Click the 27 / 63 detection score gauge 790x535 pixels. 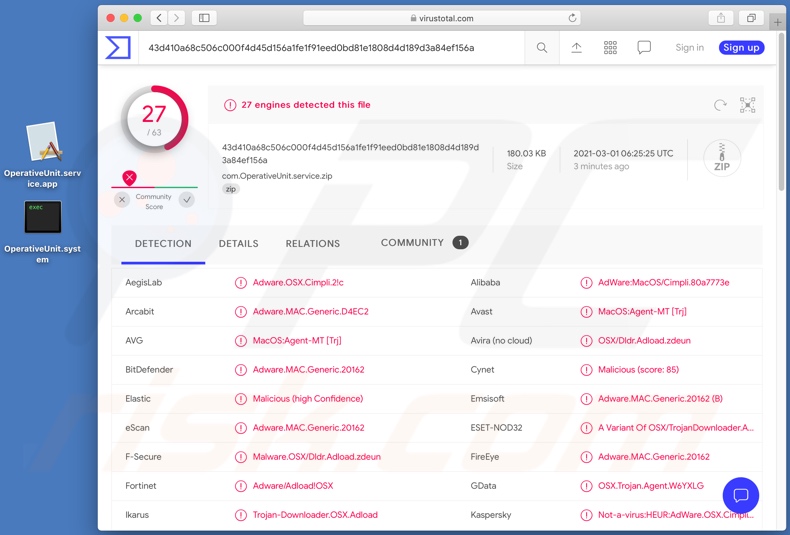(x=154, y=119)
